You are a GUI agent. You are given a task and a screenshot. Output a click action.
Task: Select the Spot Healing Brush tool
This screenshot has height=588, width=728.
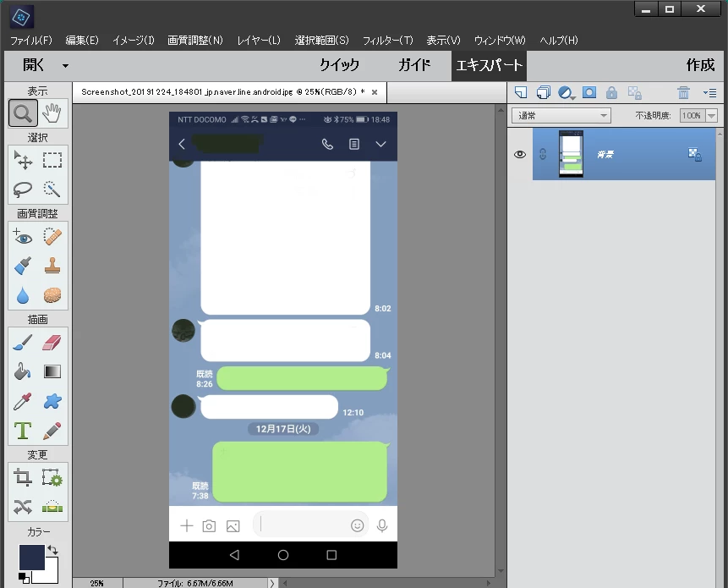coord(52,236)
